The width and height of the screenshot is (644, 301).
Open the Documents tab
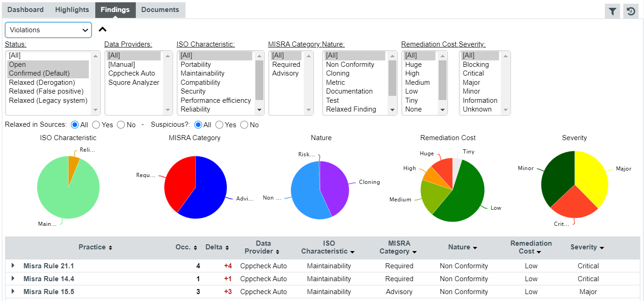[160, 10]
